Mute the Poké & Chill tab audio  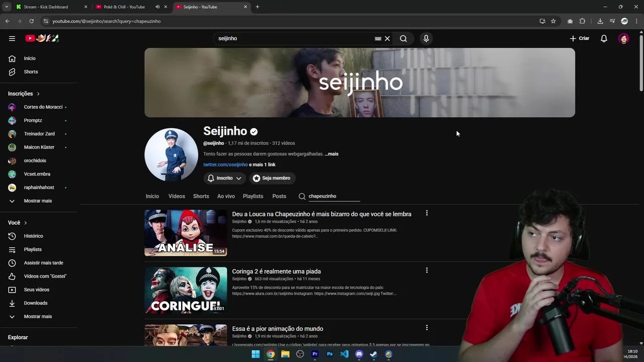click(157, 7)
